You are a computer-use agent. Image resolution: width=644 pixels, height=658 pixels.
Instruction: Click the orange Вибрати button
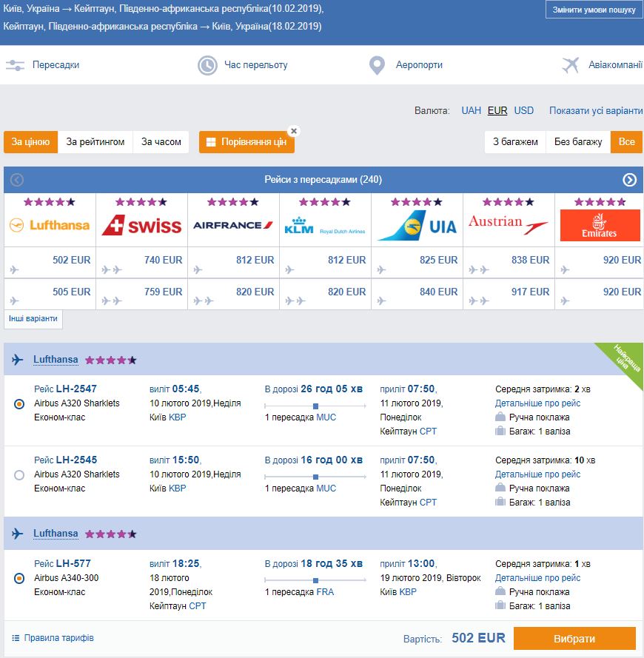pos(574,639)
